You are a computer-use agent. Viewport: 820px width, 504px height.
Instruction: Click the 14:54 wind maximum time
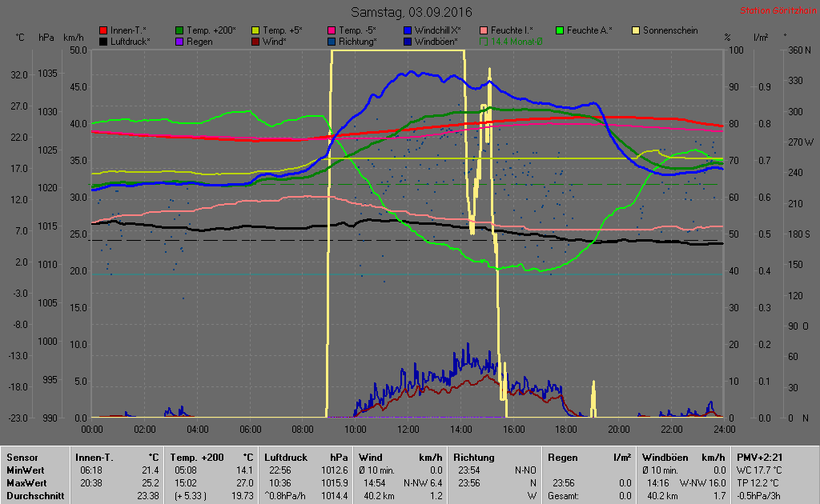(x=375, y=483)
